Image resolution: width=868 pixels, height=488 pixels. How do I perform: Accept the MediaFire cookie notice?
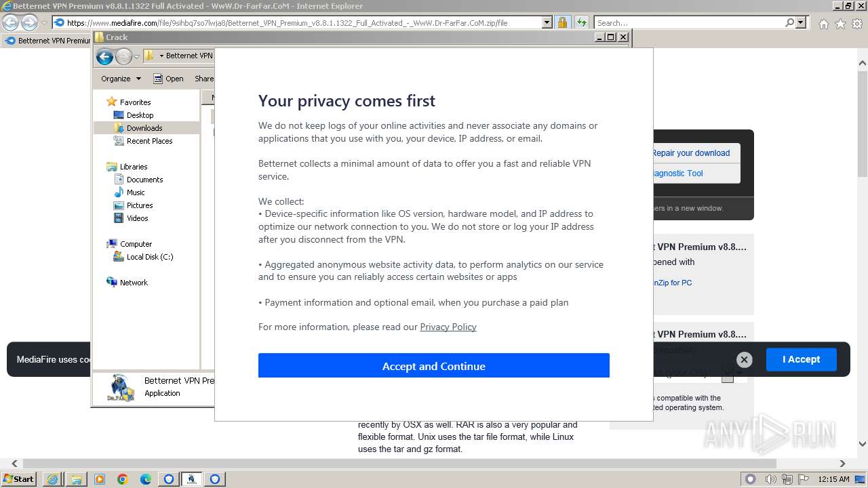pyautogui.click(x=801, y=359)
